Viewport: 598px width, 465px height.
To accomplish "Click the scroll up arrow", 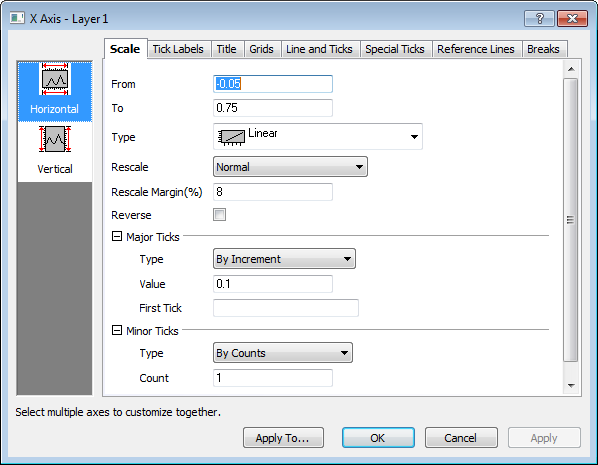I will [x=571, y=69].
